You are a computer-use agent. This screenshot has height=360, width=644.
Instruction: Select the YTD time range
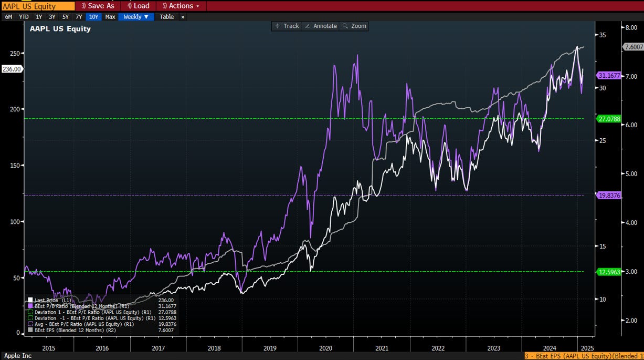pyautogui.click(x=24, y=17)
